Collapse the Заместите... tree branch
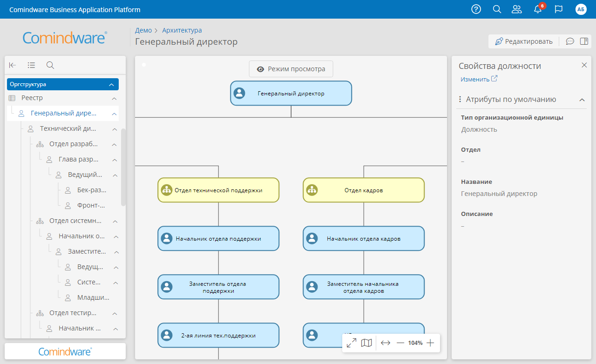596x364 pixels. coord(116,252)
